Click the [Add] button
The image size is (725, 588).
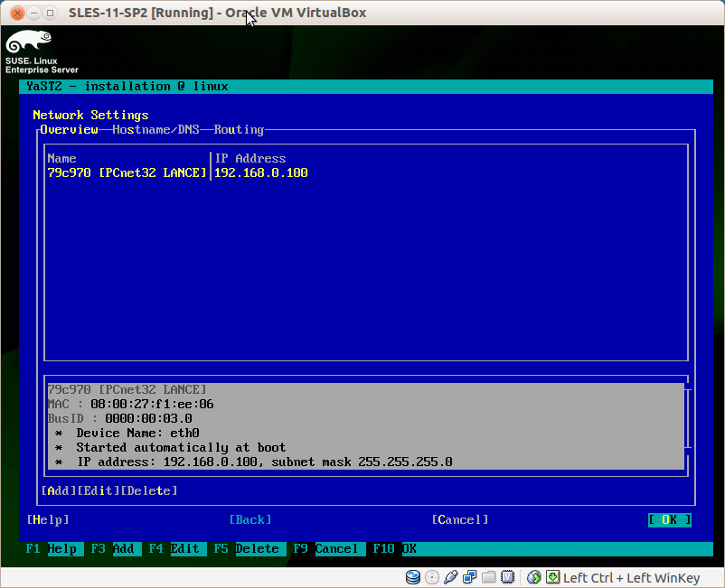[x=59, y=490]
